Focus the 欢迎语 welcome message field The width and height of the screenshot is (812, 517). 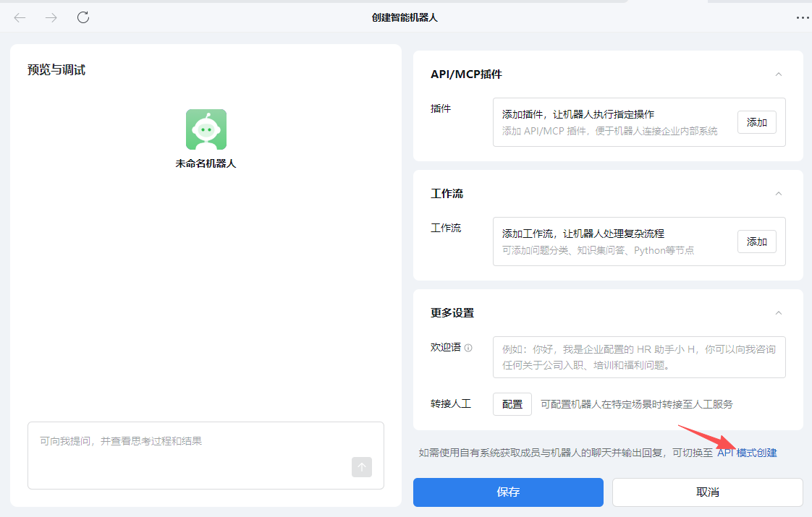[639, 357]
